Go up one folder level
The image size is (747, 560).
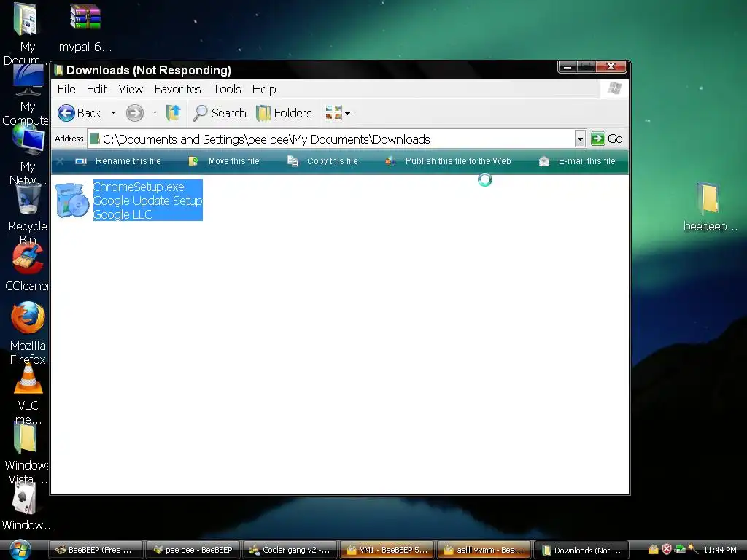tap(173, 113)
